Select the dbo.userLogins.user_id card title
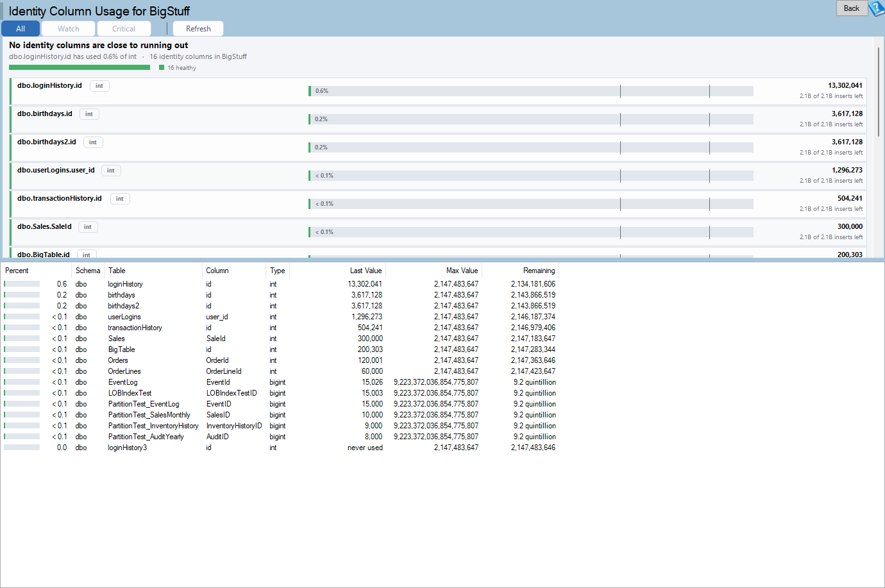885x588 pixels. coord(56,170)
